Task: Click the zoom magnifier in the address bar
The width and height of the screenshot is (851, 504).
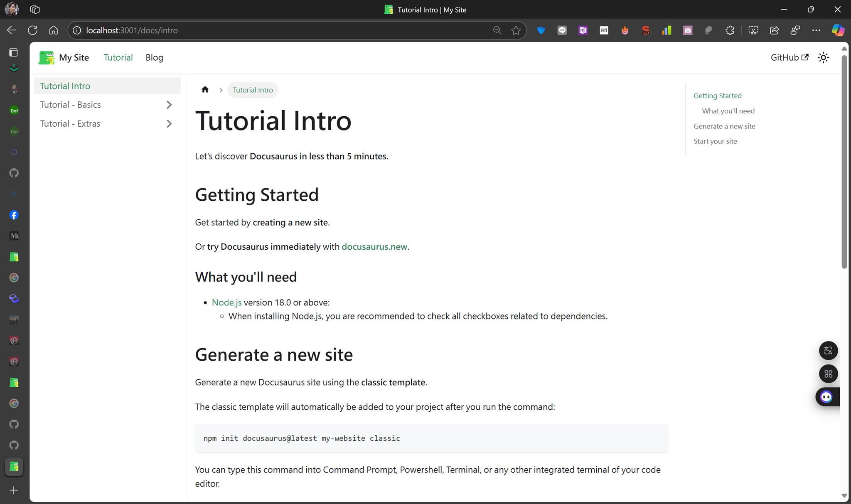Action: (x=497, y=30)
